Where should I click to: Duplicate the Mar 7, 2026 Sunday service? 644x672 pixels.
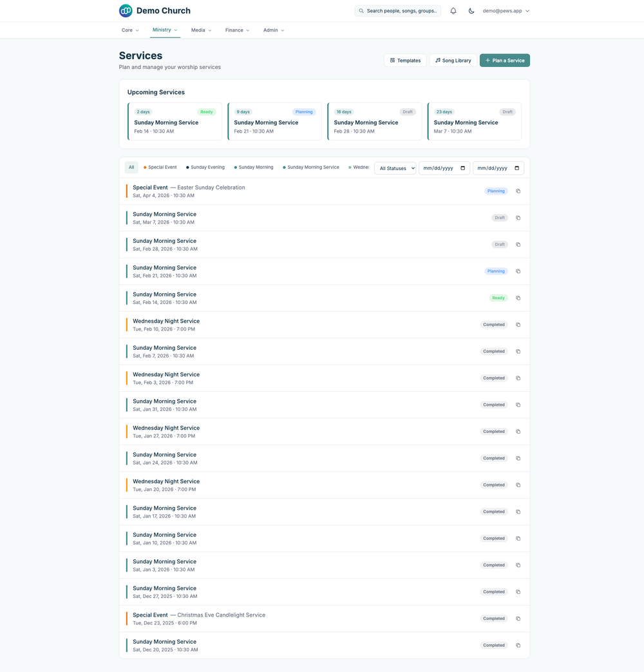(x=518, y=218)
